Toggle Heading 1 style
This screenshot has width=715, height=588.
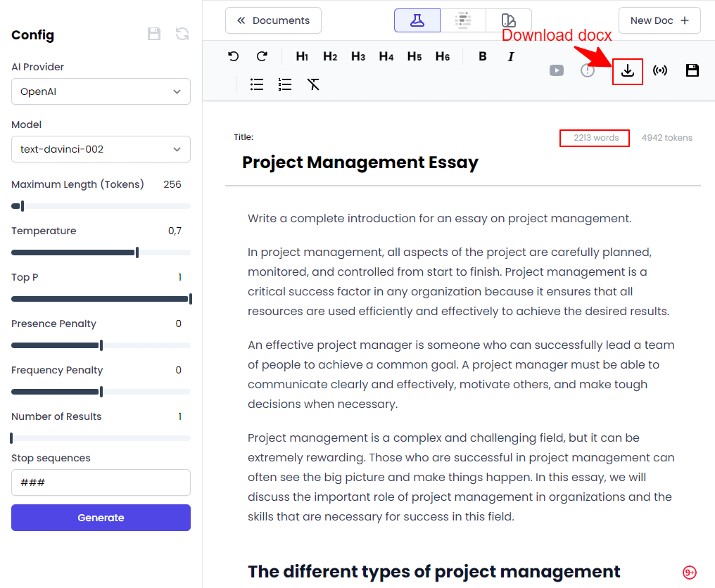click(302, 56)
